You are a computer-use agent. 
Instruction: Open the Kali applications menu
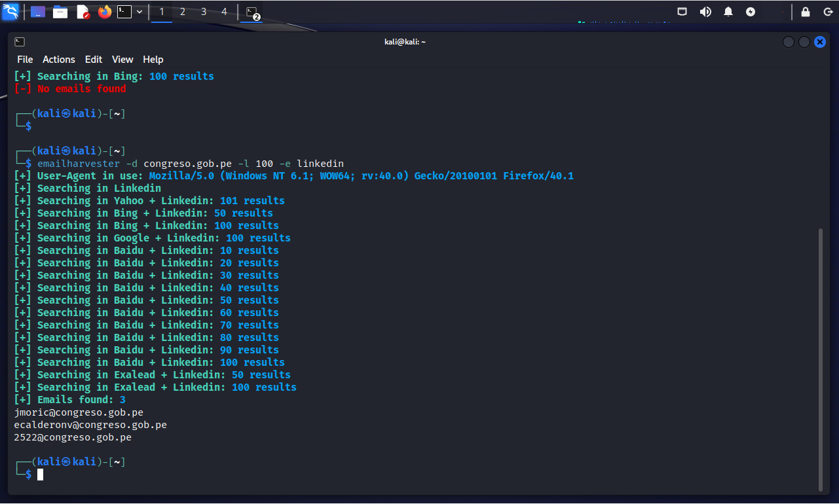(10, 12)
